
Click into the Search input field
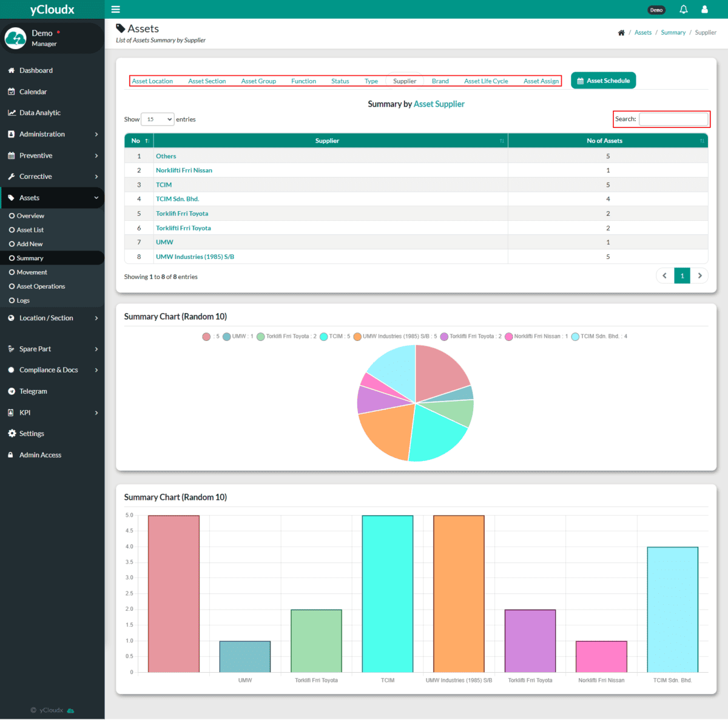point(673,119)
